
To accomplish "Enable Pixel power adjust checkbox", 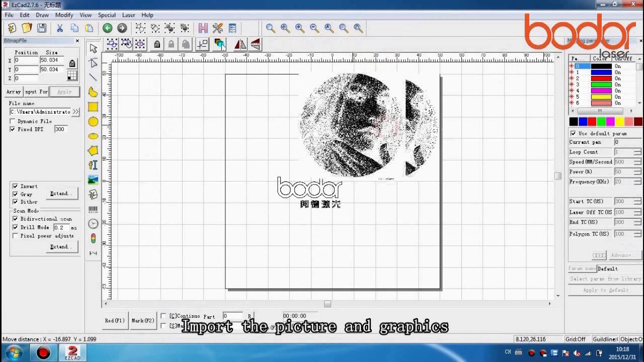I will (x=15, y=236).
